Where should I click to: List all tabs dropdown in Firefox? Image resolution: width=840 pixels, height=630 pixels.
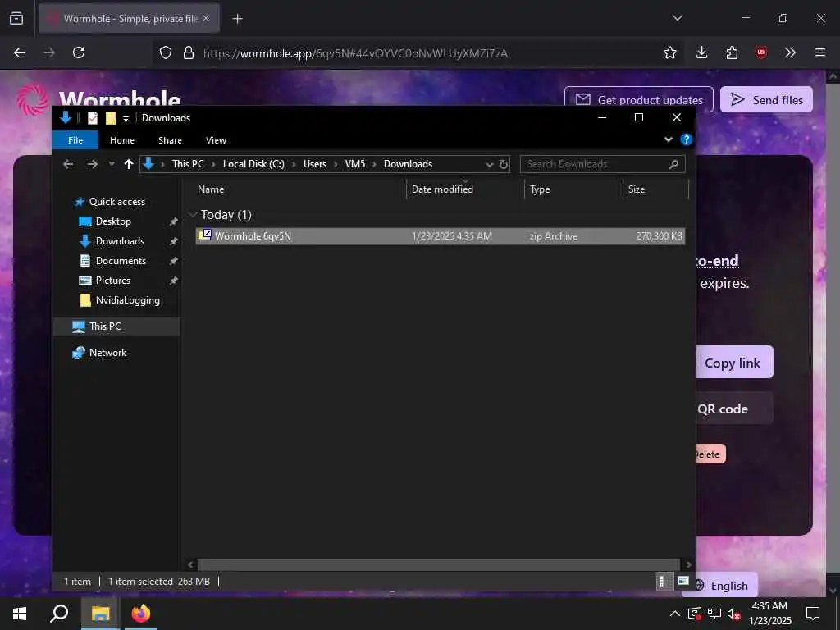point(677,18)
